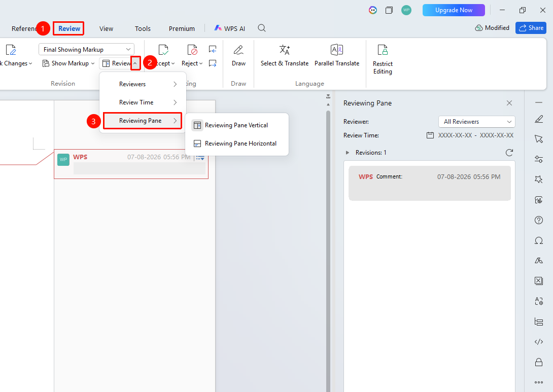Click the search magnifier beside WPS AI
The image size is (553, 392).
click(x=262, y=28)
